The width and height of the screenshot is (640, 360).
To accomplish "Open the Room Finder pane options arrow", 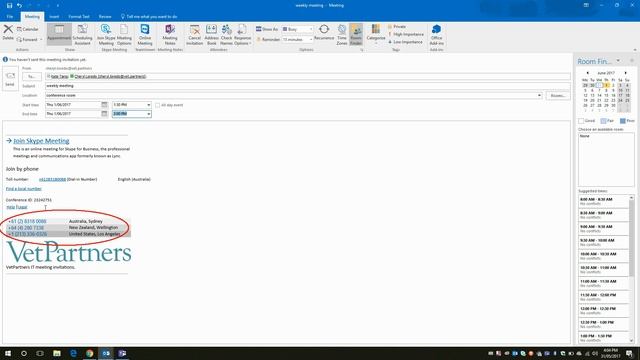I will (x=618, y=61).
